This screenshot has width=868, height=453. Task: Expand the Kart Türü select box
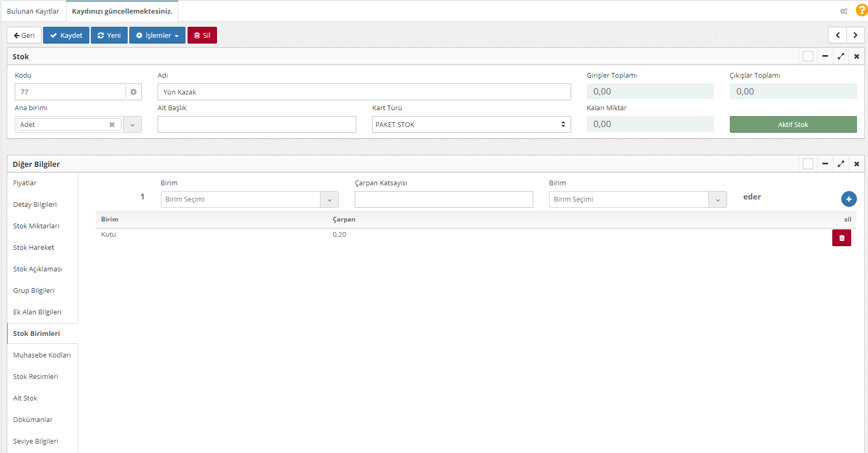point(471,124)
